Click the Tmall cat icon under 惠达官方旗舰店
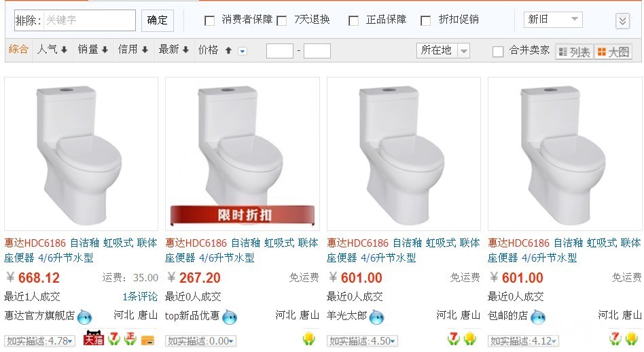Image resolution: width=644 pixels, height=352 pixels. pos(93,339)
